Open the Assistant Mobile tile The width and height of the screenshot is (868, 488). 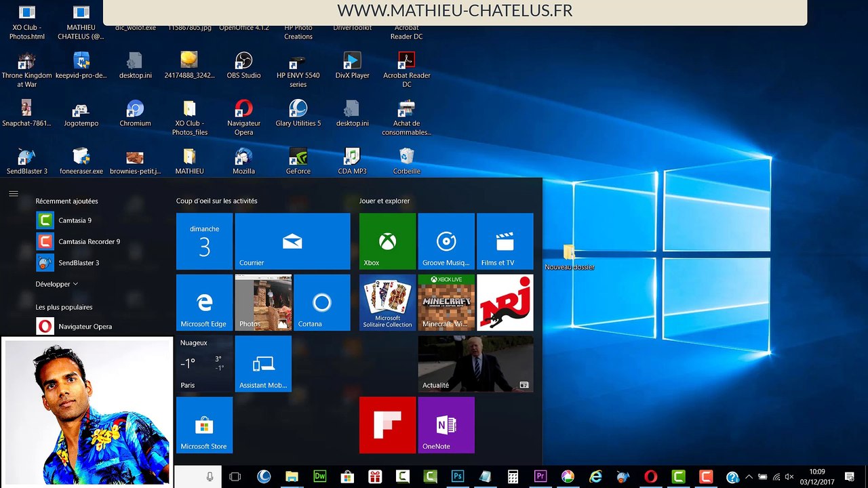(263, 363)
